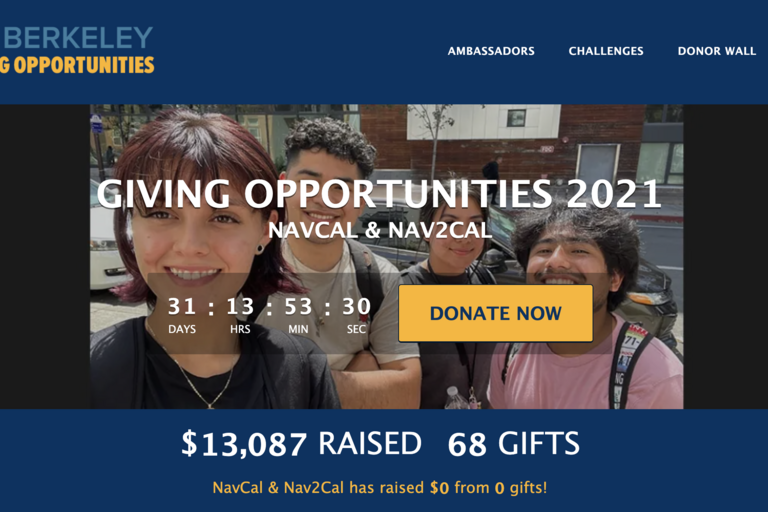Click the NAVCAL & NAV2CAL subtitle
Viewport: 768px width, 512px height.
pyautogui.click(x=380, y=230)
